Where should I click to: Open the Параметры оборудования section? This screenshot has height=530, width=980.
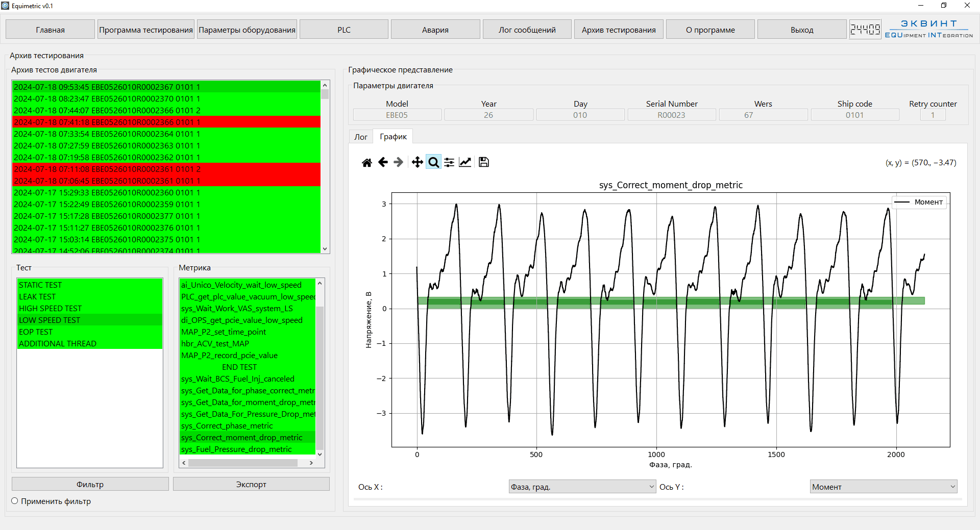(x=247, y=30)
